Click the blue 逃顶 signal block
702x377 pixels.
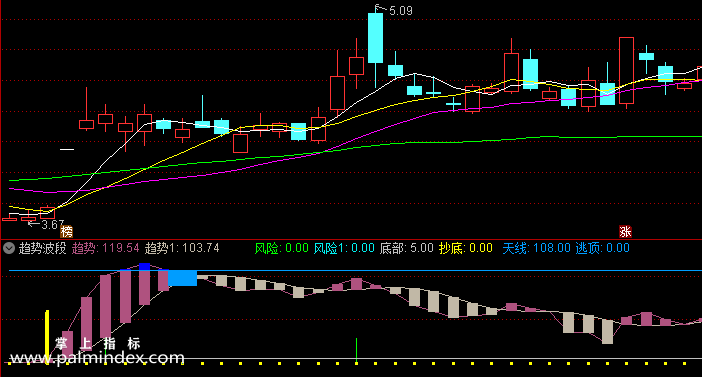pyautogui.click(x=182, y=278)
